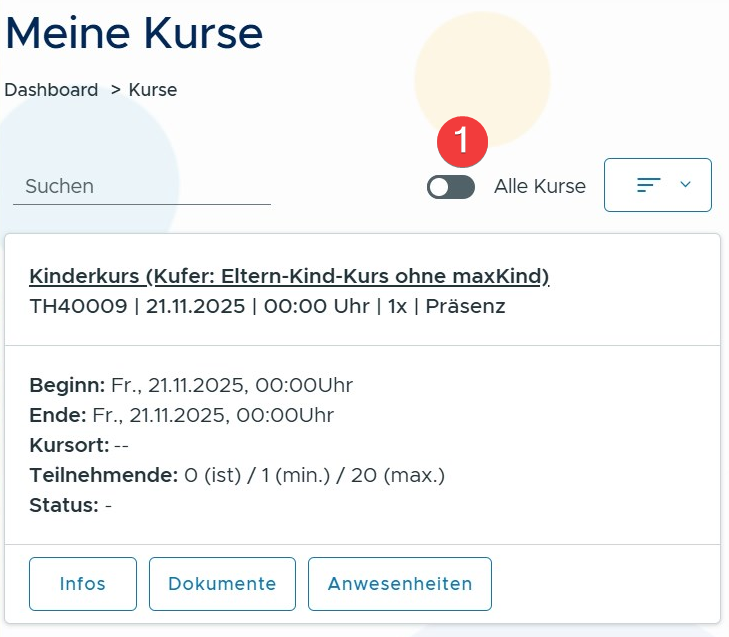
Task: Open the Dokumente button
Action: pos(222,584)
